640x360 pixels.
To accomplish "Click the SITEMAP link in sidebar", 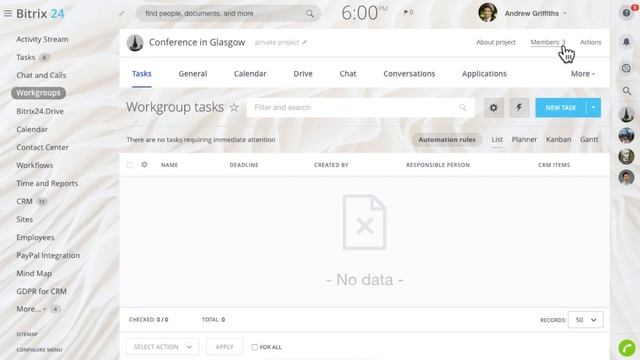I will [x=27, y=334].
